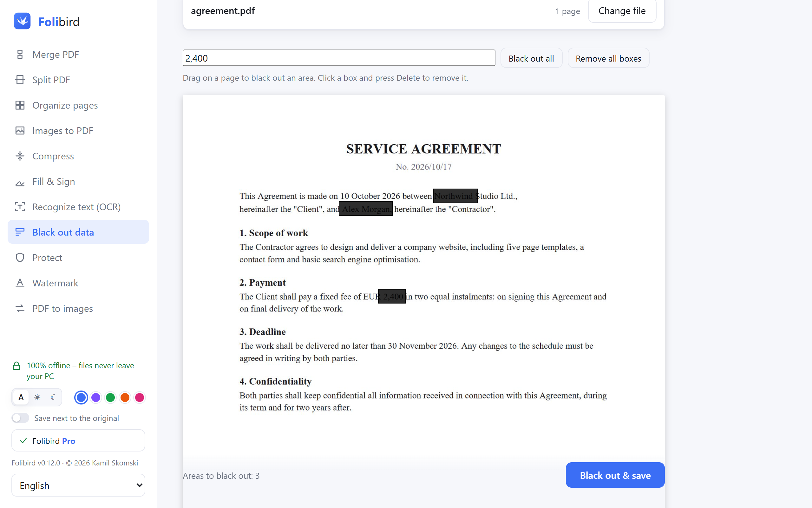Click the search text field containing 2,400
This screenshot has height=508, width=812.
(339, 58)
